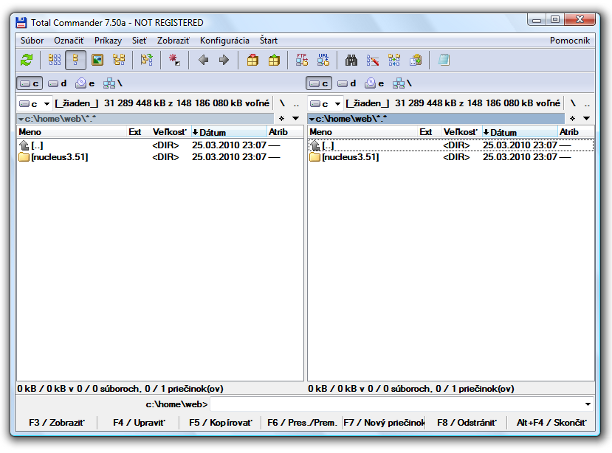Open the Súbor menu

(x=32, y=41)
